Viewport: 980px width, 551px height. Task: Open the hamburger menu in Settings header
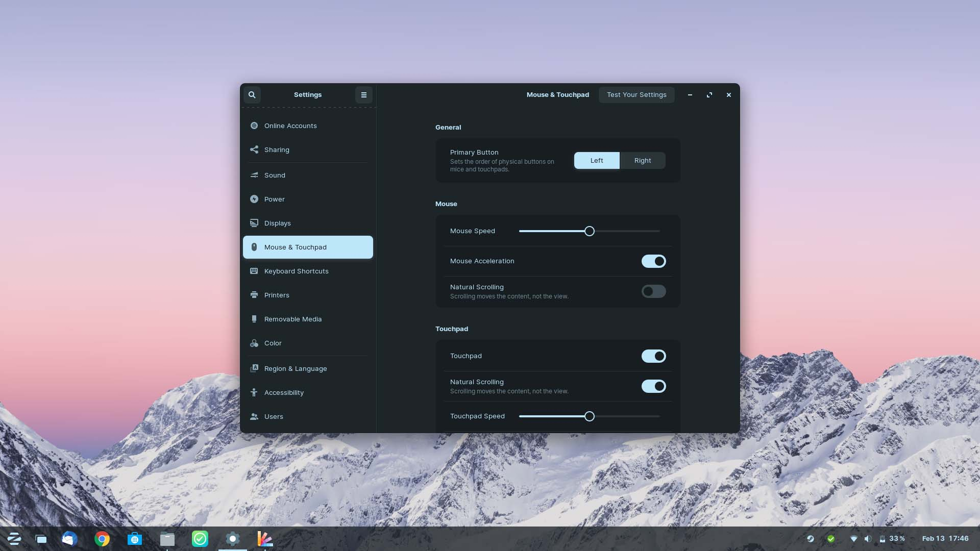click(x=363, y=95)
